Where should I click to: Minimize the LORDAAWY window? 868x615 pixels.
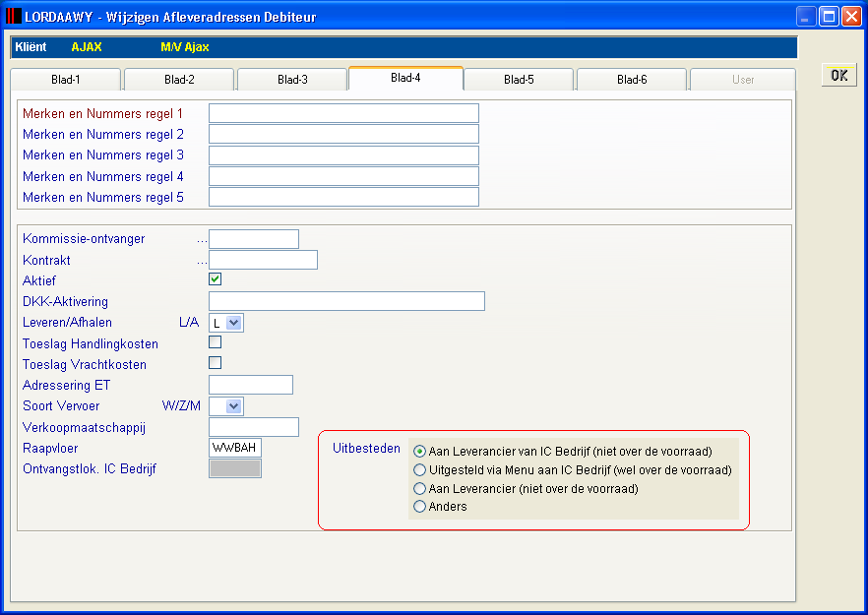(x=806, y=17)
